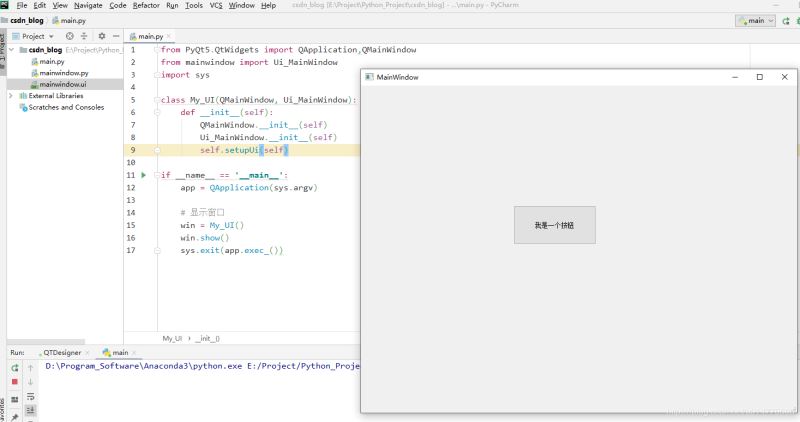Open Project panel settings gear

101,36
